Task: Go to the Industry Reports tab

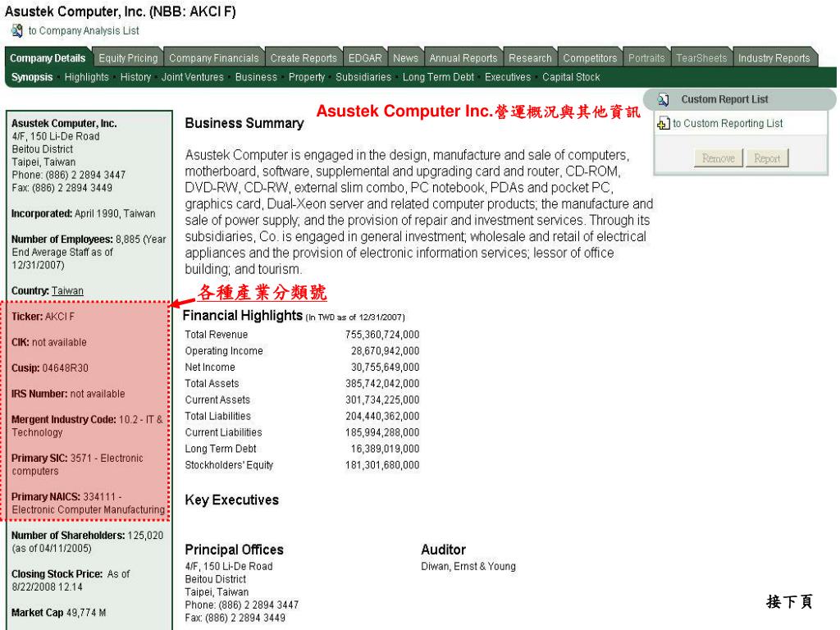Action: tap(774, 58)
